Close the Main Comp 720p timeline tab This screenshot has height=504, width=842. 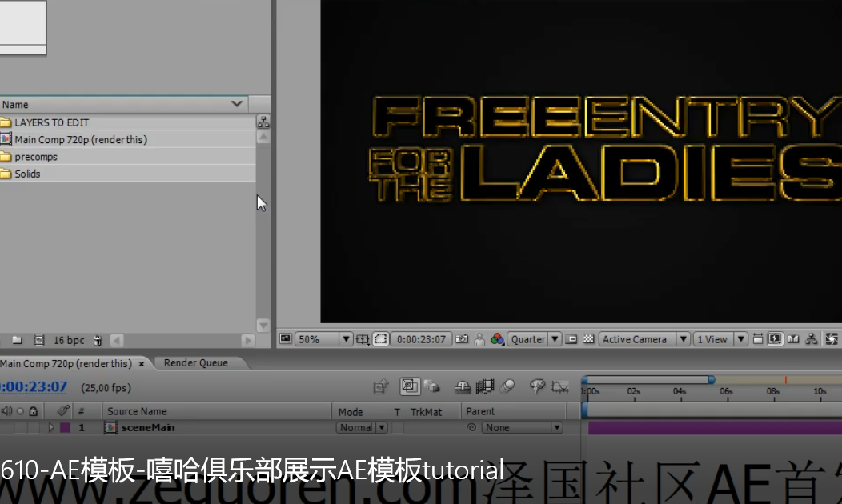142,364
